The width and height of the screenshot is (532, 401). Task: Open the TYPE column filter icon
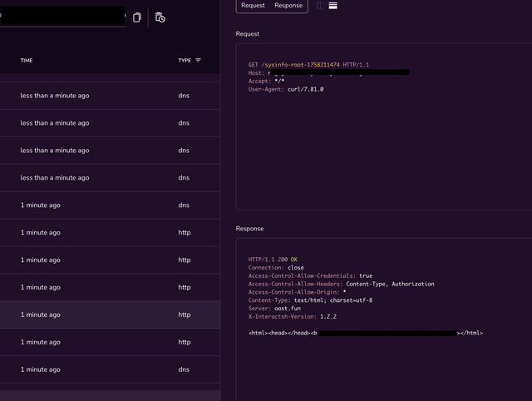(x=198, y=61)
